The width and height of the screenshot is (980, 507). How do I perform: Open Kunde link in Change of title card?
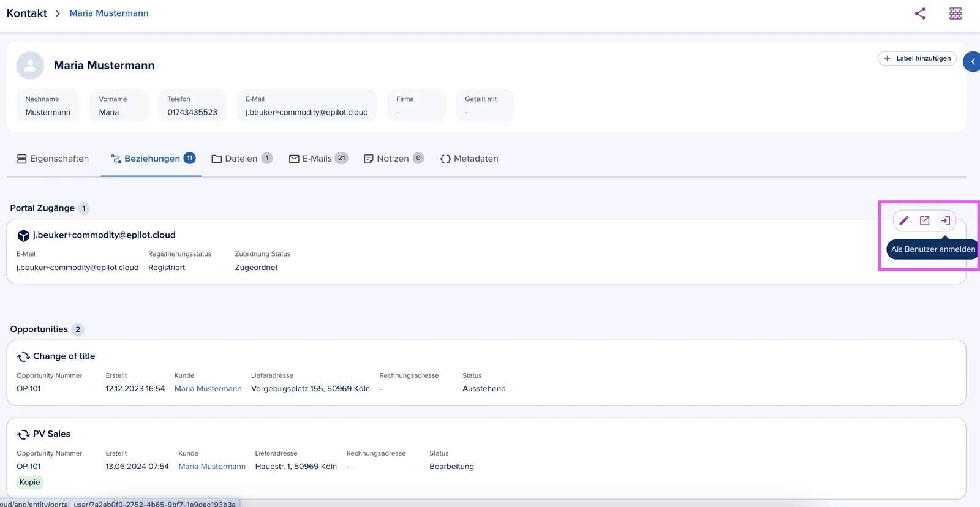[208, 389]
